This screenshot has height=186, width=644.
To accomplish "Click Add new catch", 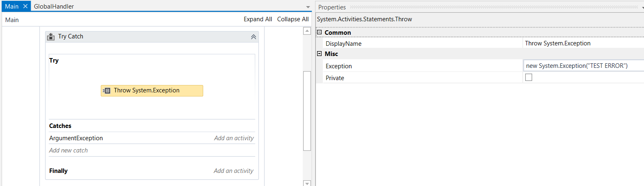I will [68, 150].
